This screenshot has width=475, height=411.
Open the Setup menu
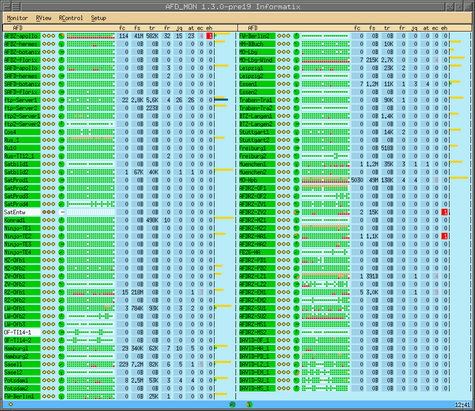point(98,18)
